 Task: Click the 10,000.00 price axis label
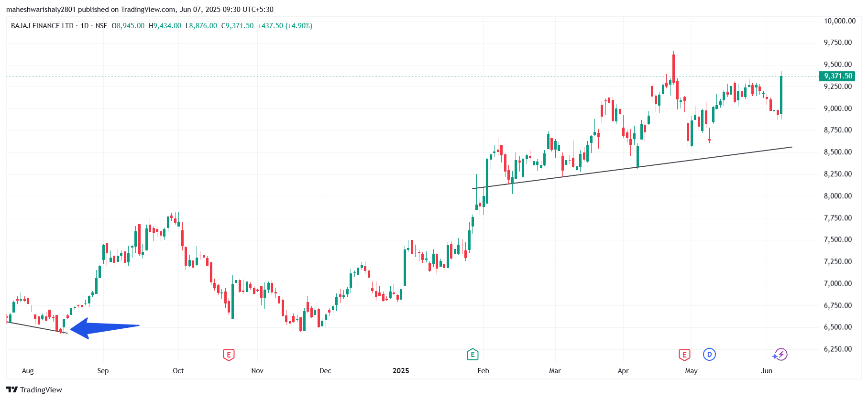click(840, 21)
